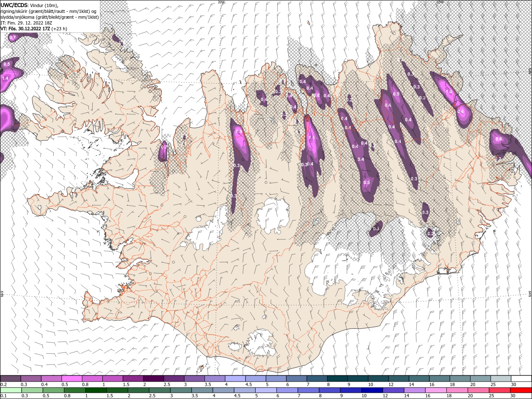Pick the deep blue bottom-row swatch starting at 10

point(372,390)
